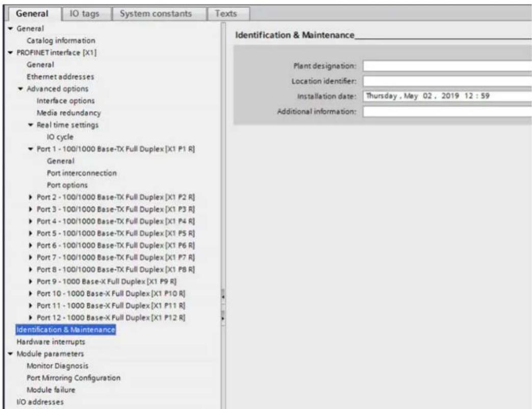Viewport: 532px width, 409px height.
Task: Expand the Port 3 [X1 P3 R] node
Action: point(31,209)
